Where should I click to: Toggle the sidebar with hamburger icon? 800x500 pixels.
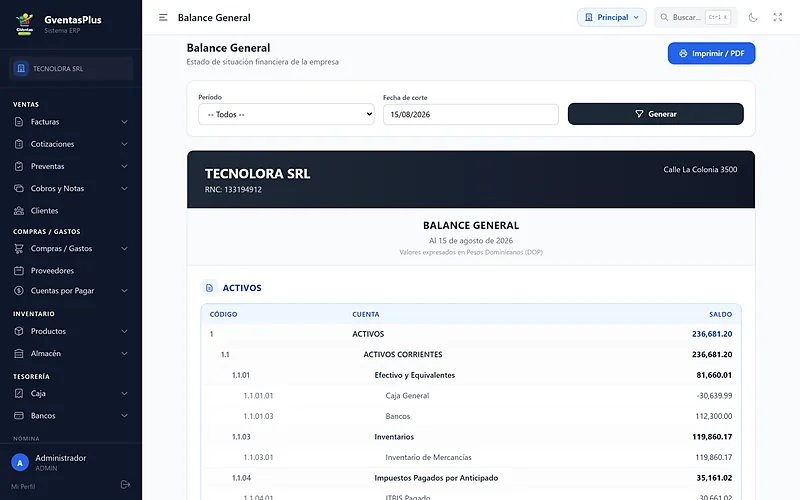pyautogui.click(x=163, y=17)
